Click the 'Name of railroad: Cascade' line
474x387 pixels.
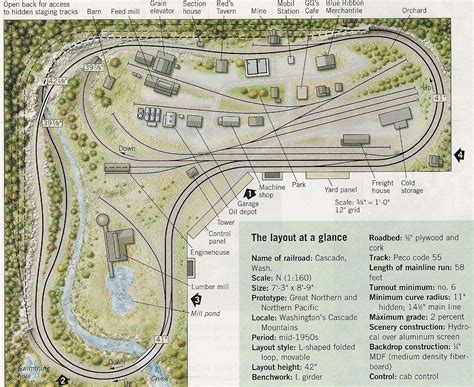[x=299, y=258]
